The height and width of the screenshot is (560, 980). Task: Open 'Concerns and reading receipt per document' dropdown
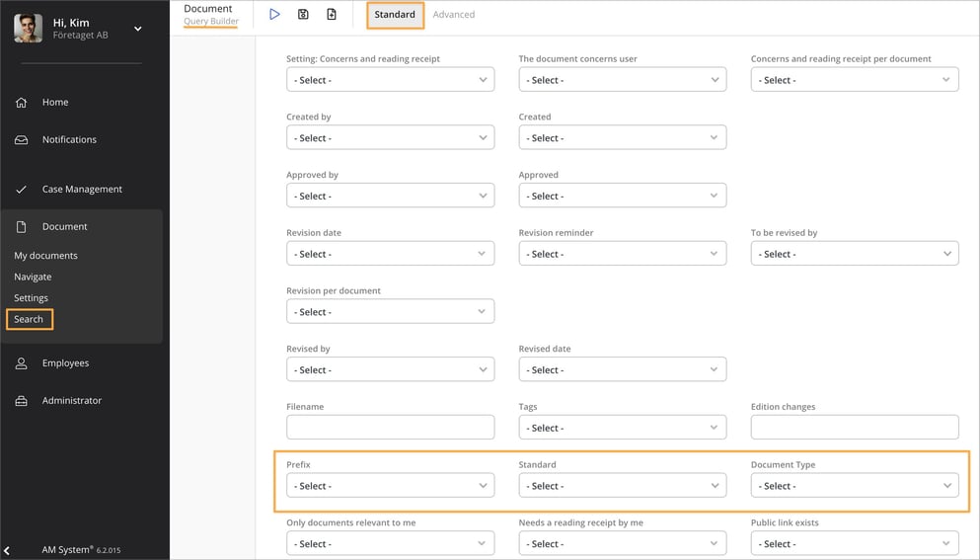click(x=855, y=79)
